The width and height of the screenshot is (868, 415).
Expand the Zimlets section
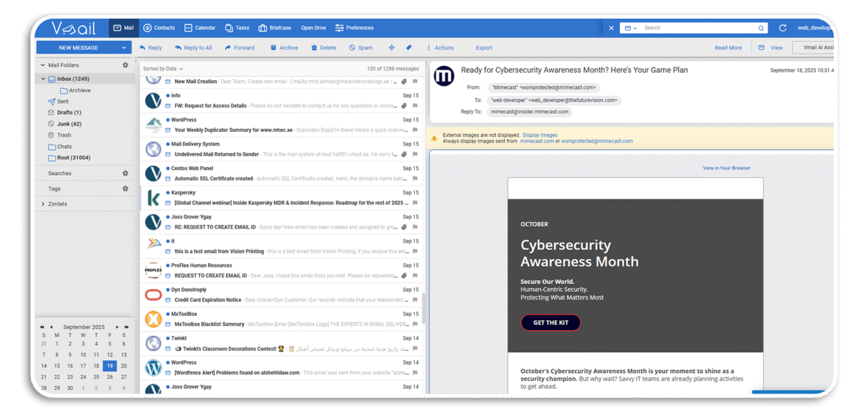[42, 204]
